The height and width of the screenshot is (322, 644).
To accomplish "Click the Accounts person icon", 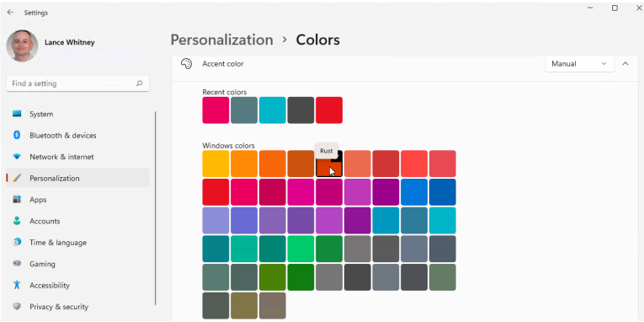I will [17, 221].
